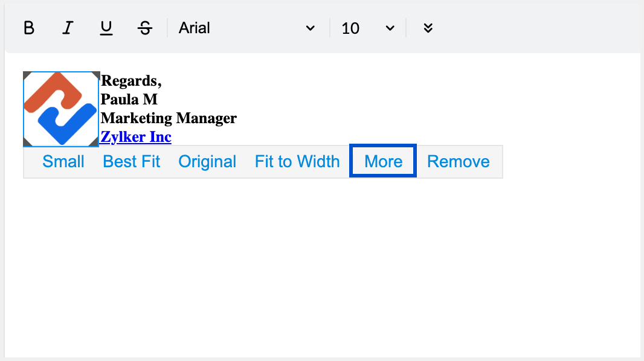Open the Arial font family dropdown

[246, 28]
